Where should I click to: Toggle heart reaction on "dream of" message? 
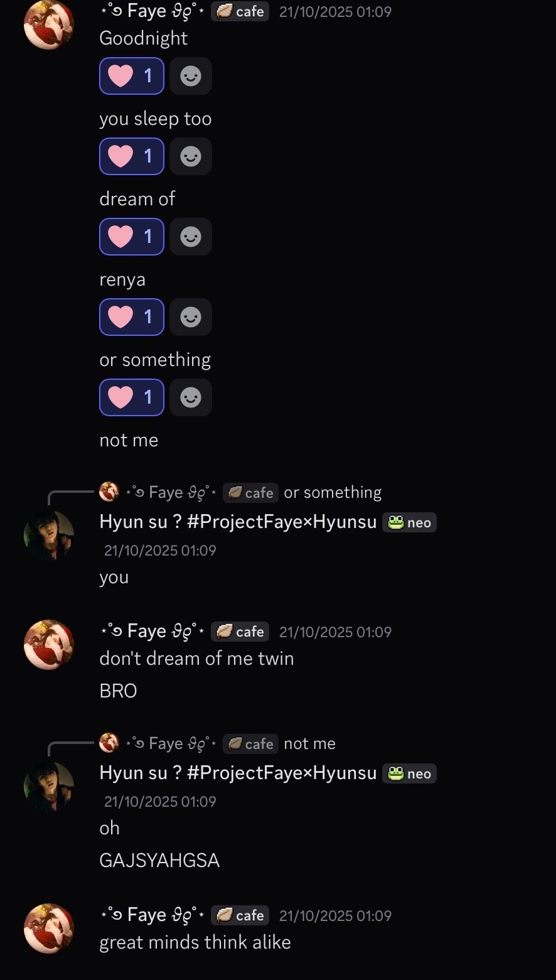(132, 237)
